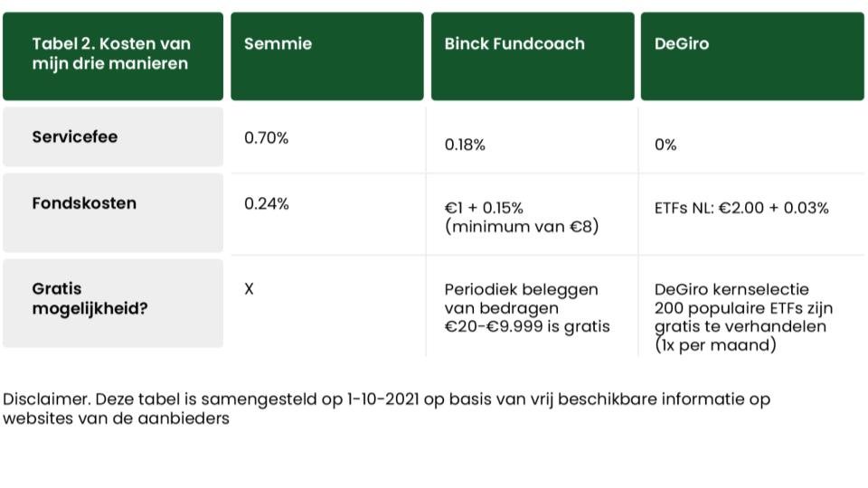Image resolution: width=868 pixels, height=488 pixels.
Task: Click the 'Tabel 2. Kosten van mijn drie manieren' header
Action: (x=111, y=54)
